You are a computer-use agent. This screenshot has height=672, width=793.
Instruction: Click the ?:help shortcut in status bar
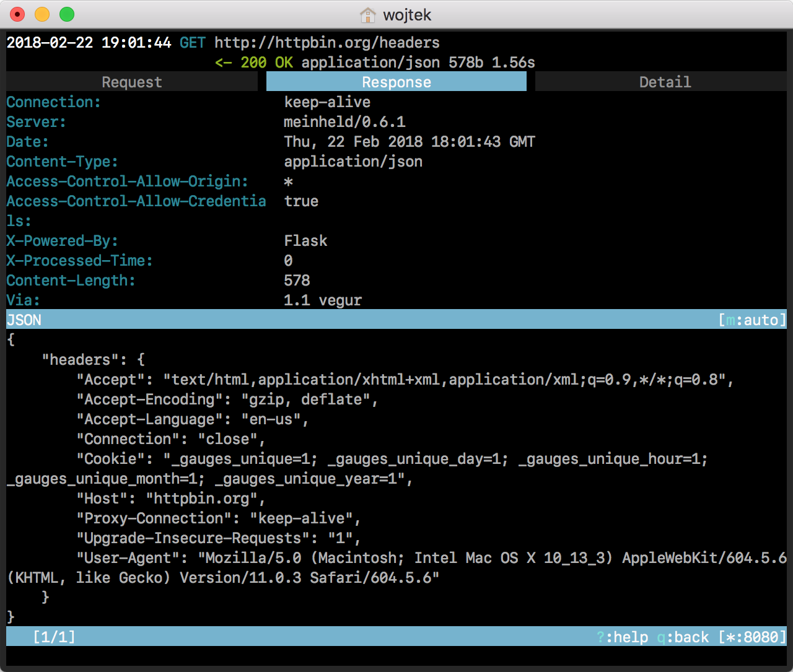tap(622, 637)
